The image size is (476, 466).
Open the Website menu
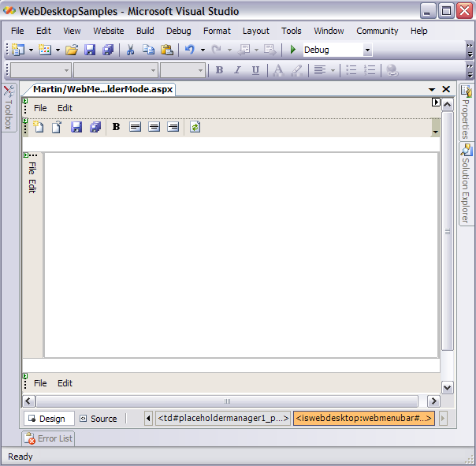[x=109, y=31]
